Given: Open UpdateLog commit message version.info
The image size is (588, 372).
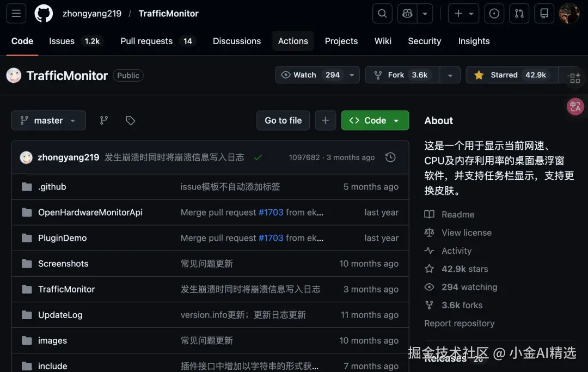Looking at the screenshot, I should [x=243, y=315].
